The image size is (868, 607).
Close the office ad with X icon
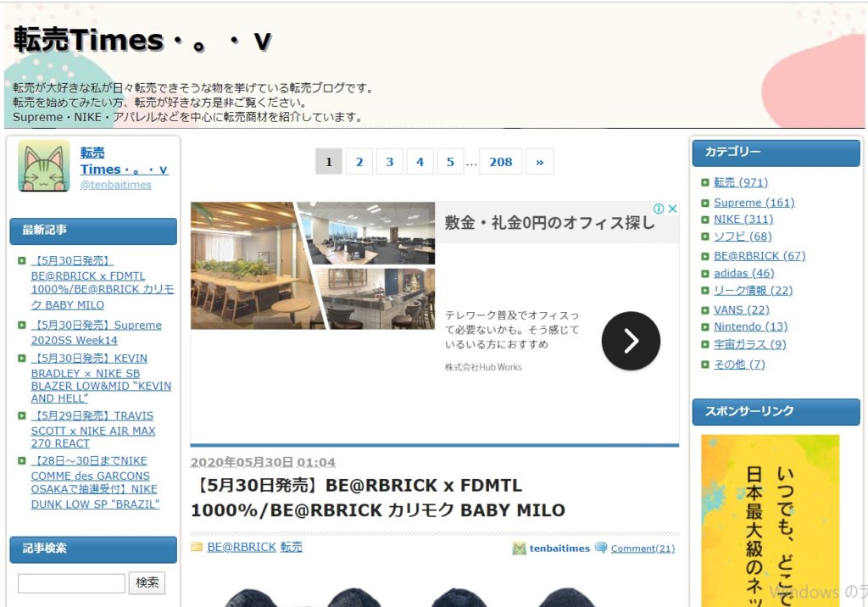[x=672, y=209]
